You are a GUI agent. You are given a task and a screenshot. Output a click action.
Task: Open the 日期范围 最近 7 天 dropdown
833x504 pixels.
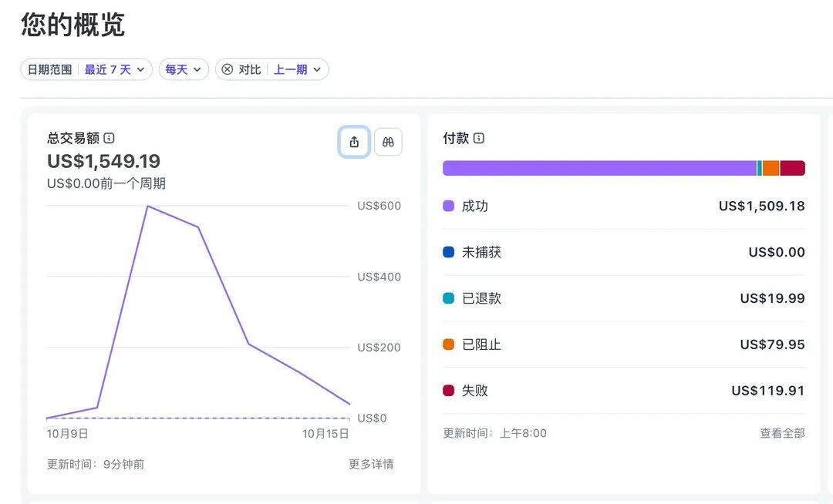pyautogui.click(x=86, y=69)
